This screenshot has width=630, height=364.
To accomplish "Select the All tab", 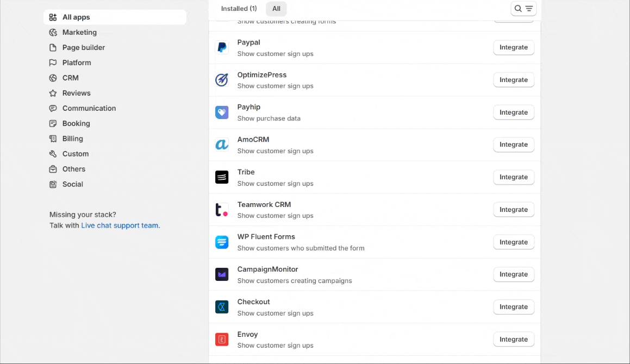I will [276, 9].
